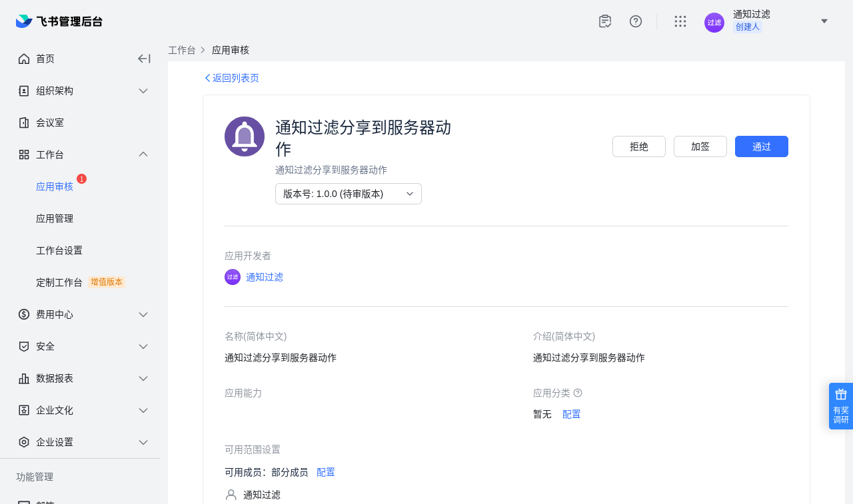This screenshot has width=853, height=504.
Task: Collapse the sidebar with the arrow icon
Action: coord(144,59)
